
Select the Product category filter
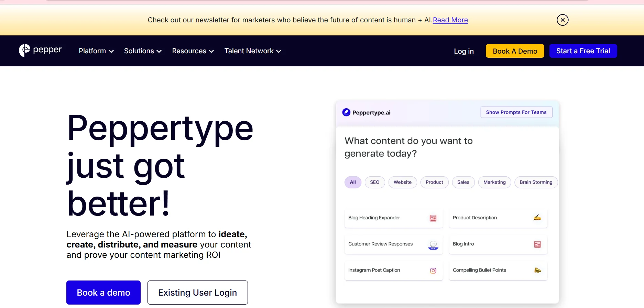[434, 182]
